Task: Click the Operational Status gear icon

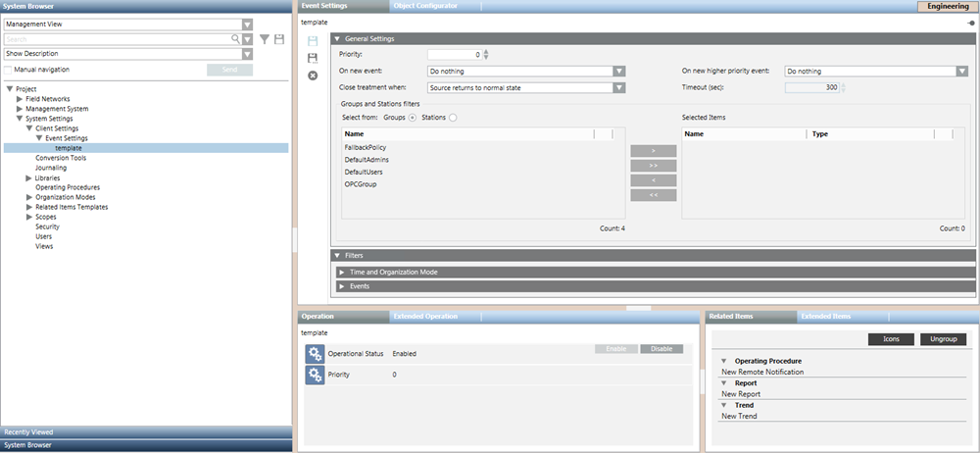Action: point(315,353)
